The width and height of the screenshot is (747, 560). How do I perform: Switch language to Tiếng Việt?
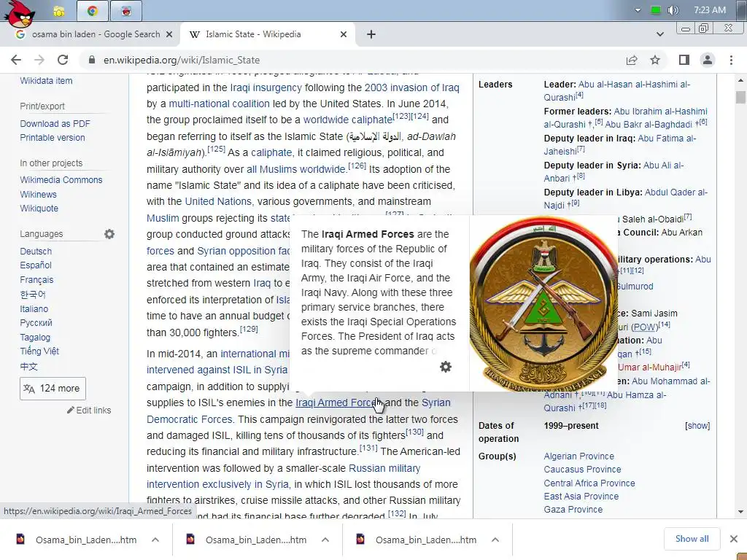(39, 351)
